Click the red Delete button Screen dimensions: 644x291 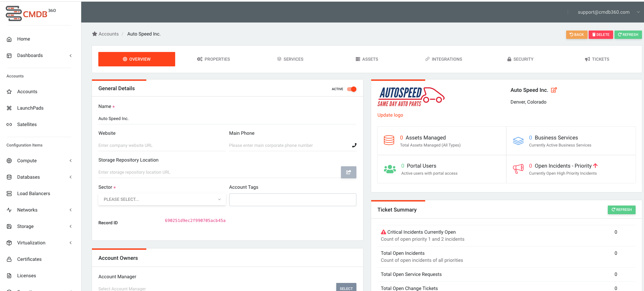(x=601, y=35)
